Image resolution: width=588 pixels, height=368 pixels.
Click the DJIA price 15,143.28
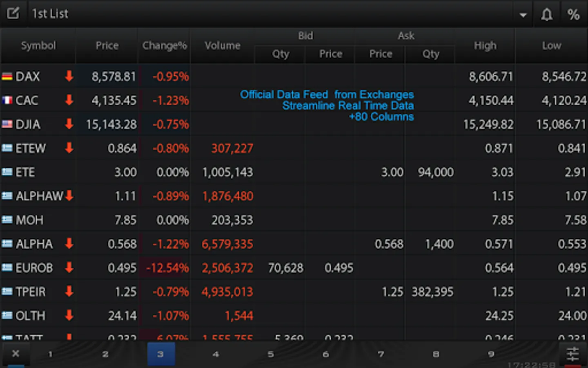coord(111,125)
